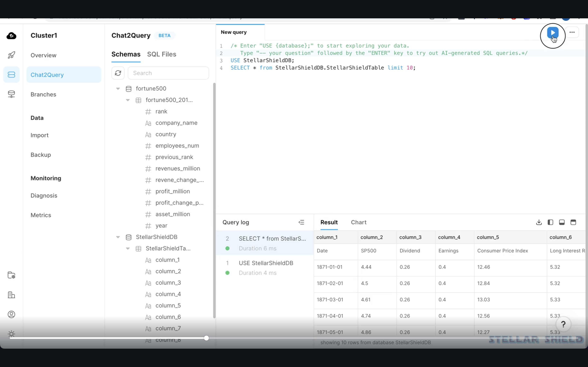Toggle the light/dark theme sun icon
Screen dimensions: 588x367
[11, 334]
